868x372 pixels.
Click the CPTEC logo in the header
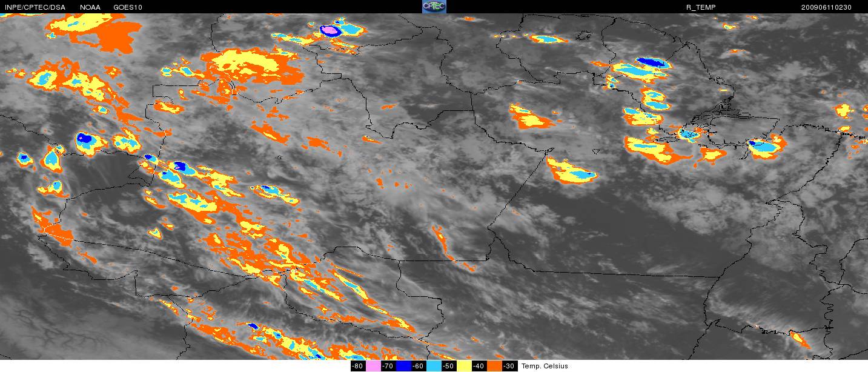[x=434, y=7]
